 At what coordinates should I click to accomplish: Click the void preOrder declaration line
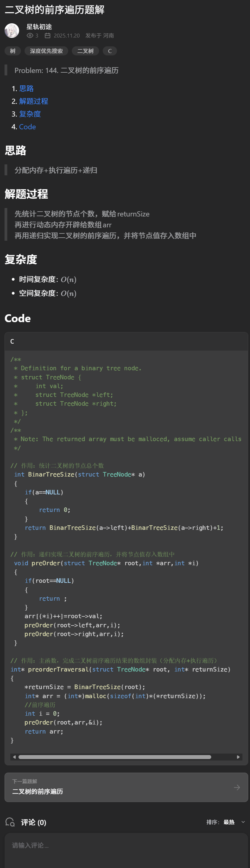[106, 563]
